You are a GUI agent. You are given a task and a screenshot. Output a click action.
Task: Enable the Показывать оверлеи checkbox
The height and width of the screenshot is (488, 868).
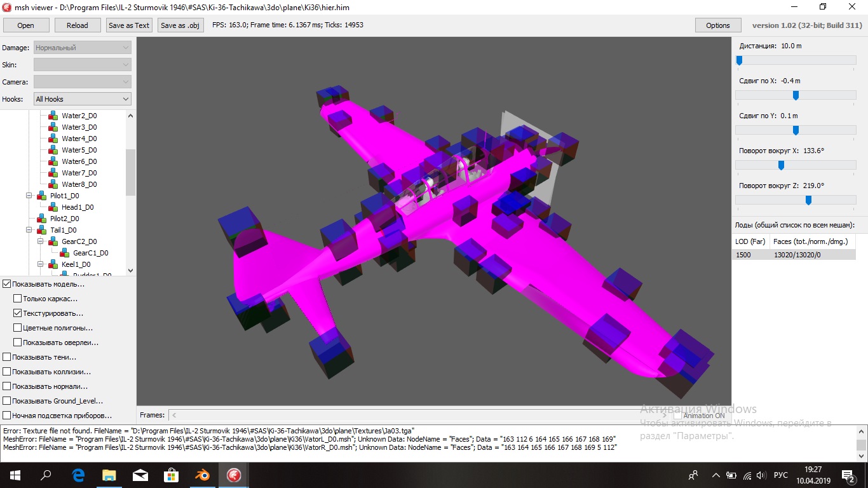click(x=18, y=342)
